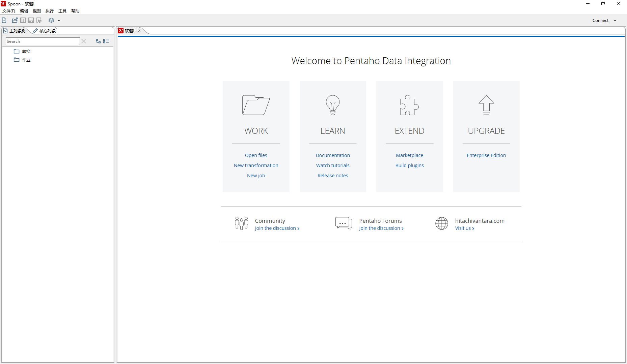Image resolution: width=627 pixels, height=364 pixels.
Task: Click the New file toolbar icon
Action: [x=4, y=20]
